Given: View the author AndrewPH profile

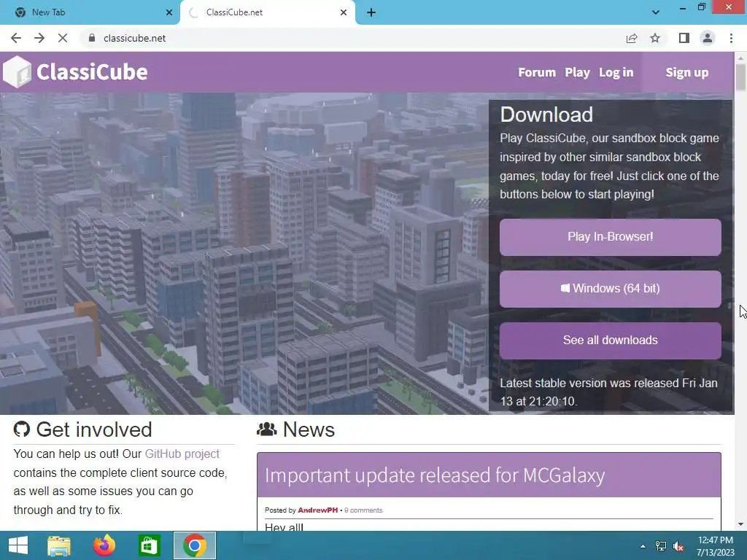Looking at the screenshot, I should pos(318,510).
